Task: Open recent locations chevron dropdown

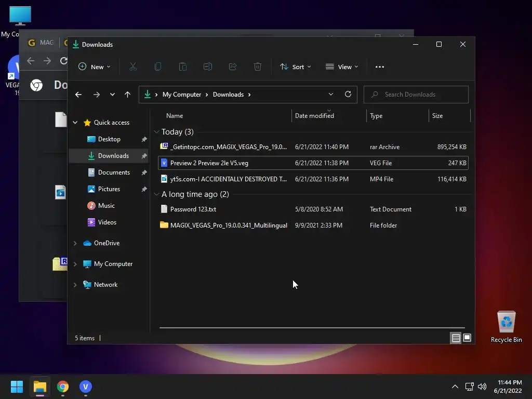Action: 112,95
